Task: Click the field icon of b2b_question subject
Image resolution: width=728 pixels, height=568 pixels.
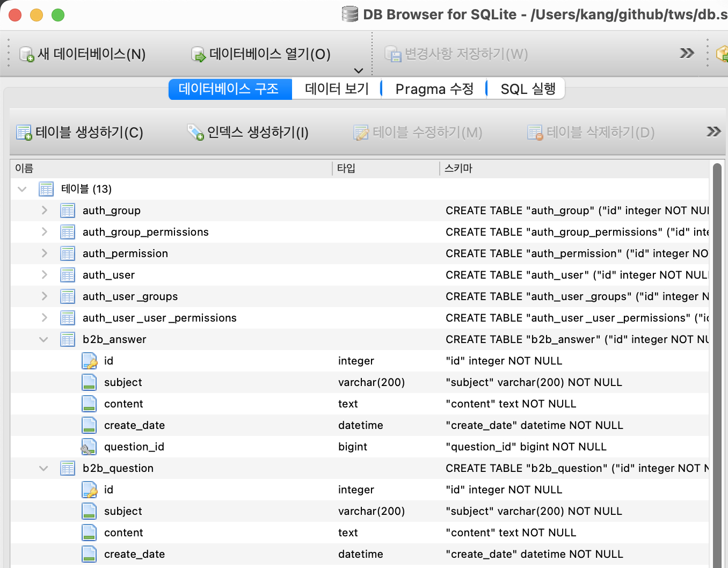Action: click(x=89, y=511)
